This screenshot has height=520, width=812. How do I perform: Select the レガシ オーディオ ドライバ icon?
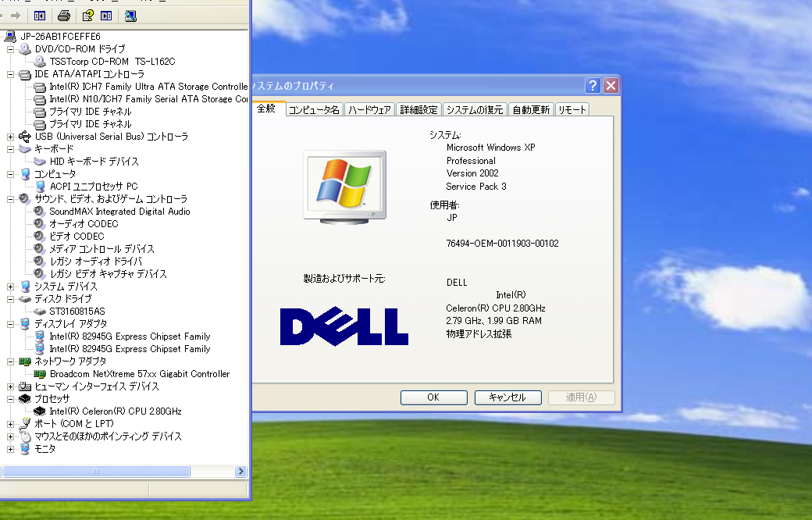(40, 261)
